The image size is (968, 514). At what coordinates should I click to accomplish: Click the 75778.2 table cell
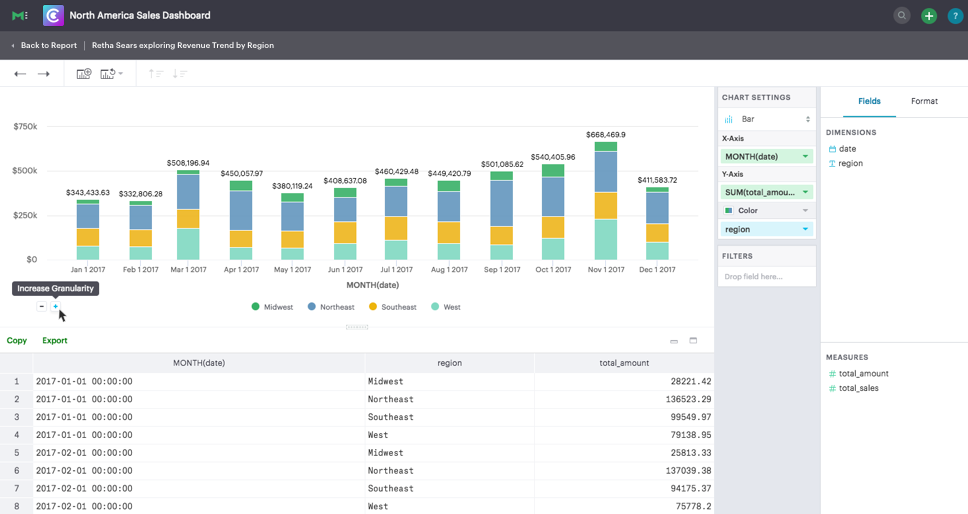click(624, 506)
